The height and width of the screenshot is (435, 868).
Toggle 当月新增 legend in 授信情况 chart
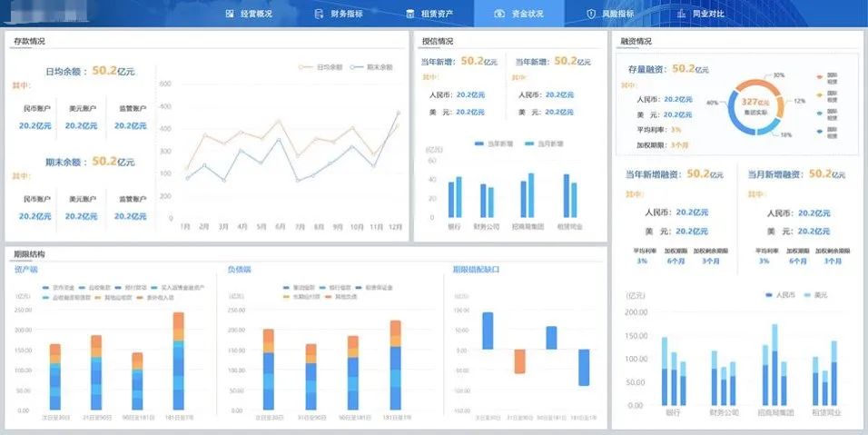[x=544, y=143]
